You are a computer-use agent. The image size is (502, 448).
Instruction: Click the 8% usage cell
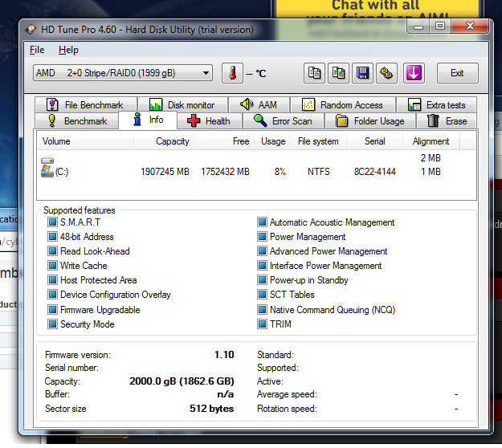280,172
